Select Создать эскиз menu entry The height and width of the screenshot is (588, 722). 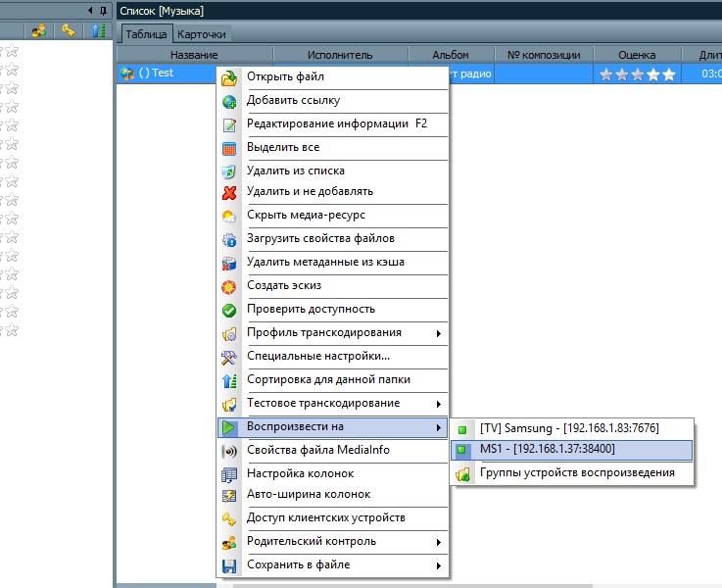[332, 285]
